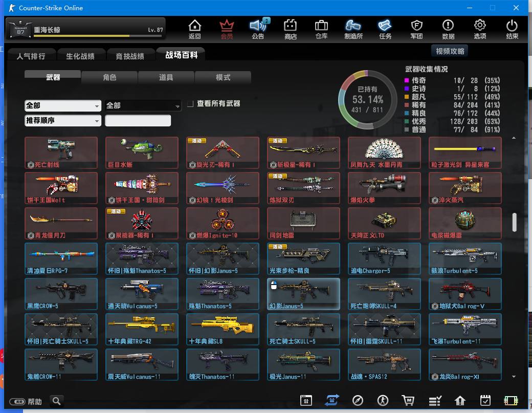This screenshot has height=413, width=532.
Task: Click the magnifier search icon beside 帮助
Action: (57, 401)
